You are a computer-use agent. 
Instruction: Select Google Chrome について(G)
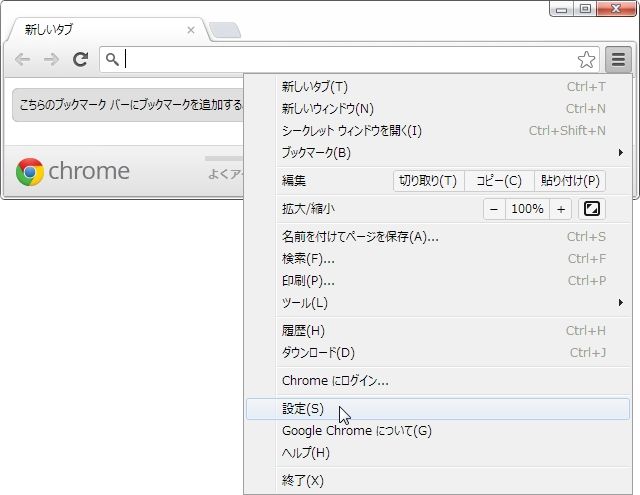[x=438, y=431]
